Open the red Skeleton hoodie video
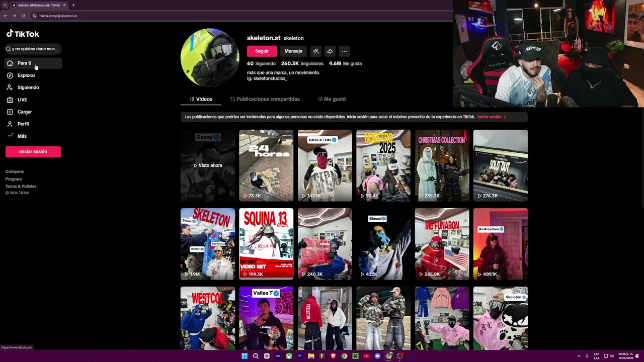 [325, 318]
